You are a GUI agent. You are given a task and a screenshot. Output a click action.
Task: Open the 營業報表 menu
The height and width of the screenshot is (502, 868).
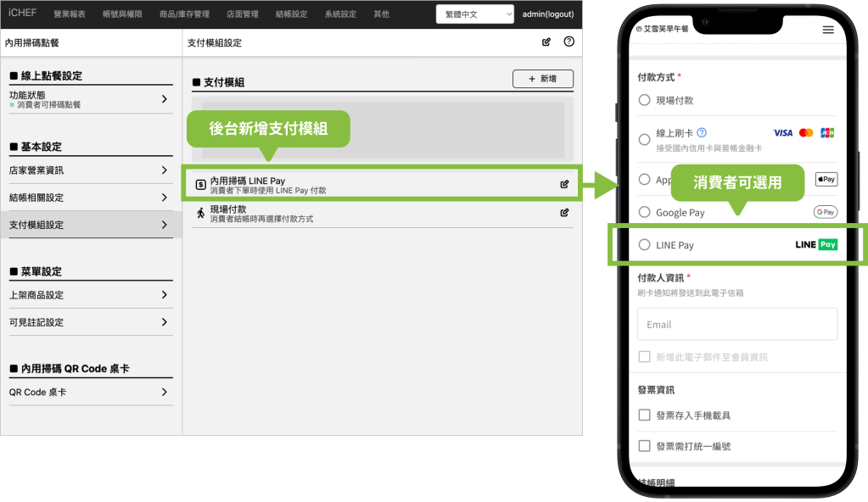(70, 14)
